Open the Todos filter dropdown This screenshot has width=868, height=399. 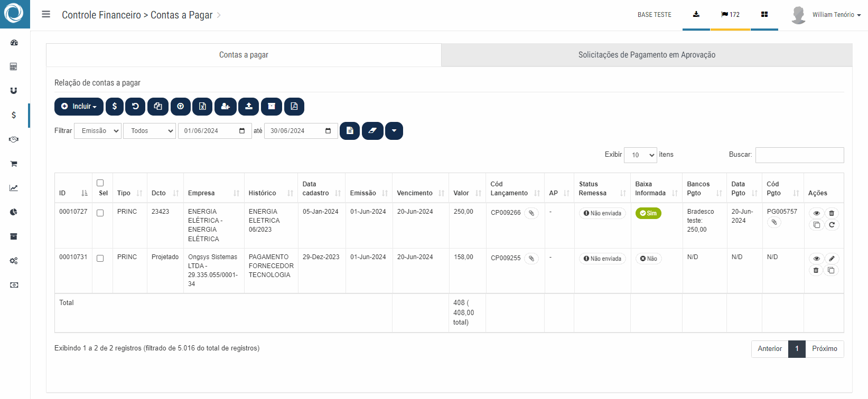(150, 131)
